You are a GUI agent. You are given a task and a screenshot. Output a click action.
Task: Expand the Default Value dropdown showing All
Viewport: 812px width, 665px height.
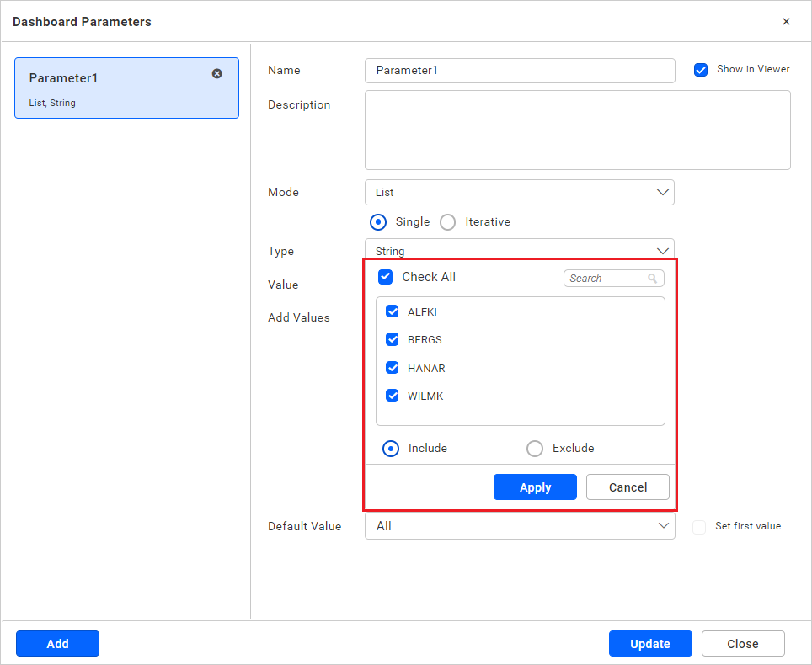[x=519, y=526]
